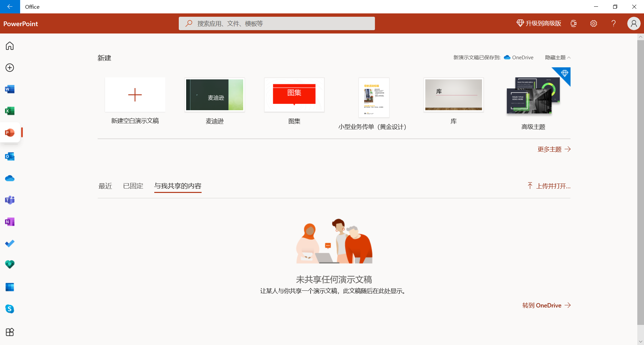Open OneNote from the sidebar

click(10, 221)
